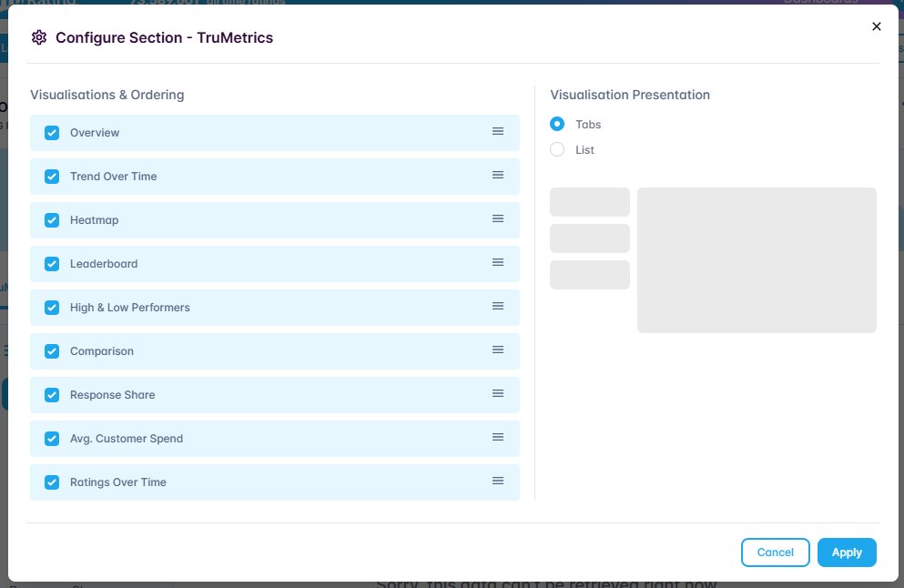The height and width of the screenshot is (588, 904).
Task: Toggle the Avg. Customer Spend checkbox
Action: [x=52, y=439]
